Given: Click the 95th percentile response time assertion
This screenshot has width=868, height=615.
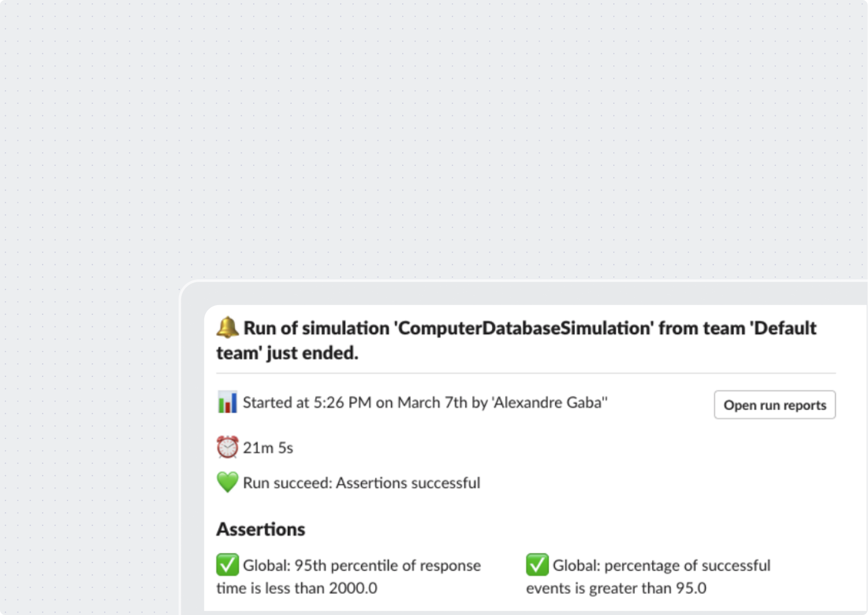Looking at the screenshot, I should click(x=348, y=576).
